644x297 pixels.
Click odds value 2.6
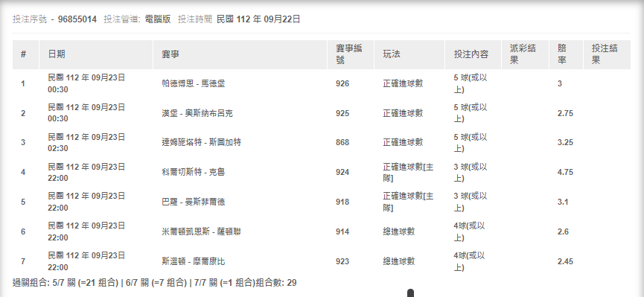click(x=563, y=231)
